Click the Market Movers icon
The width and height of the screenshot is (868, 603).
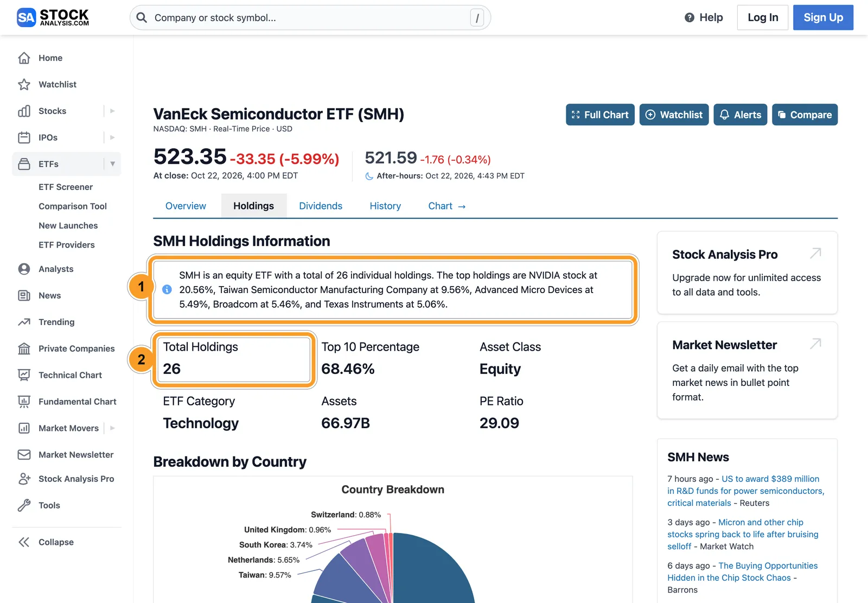(x=24, y=429)
